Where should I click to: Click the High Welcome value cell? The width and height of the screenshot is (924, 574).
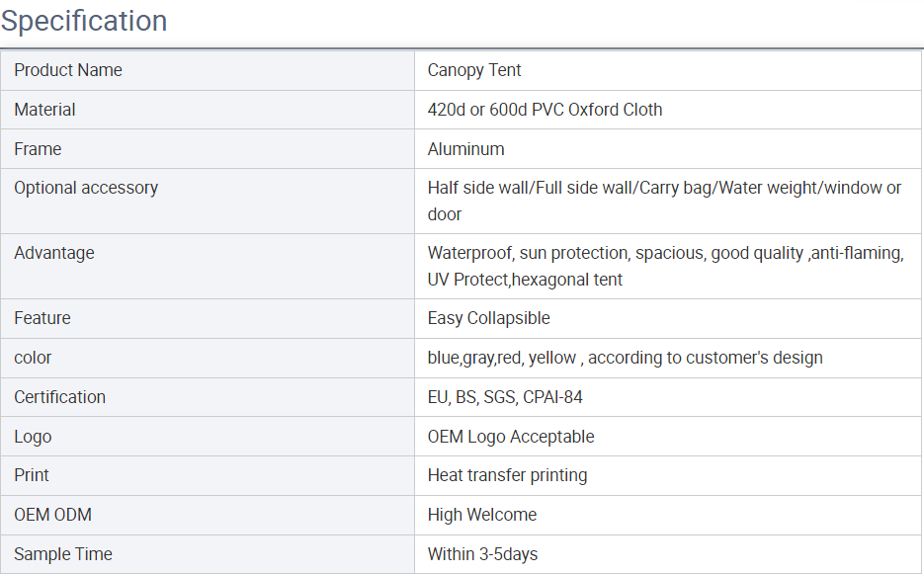click(482, 515)
